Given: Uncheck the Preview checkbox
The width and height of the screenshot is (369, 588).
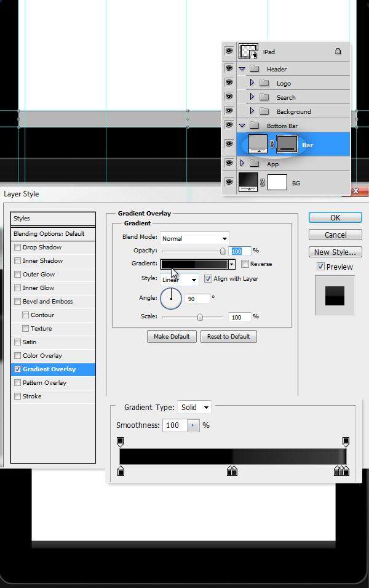Looking at the screenshot, I should [320, 267].
